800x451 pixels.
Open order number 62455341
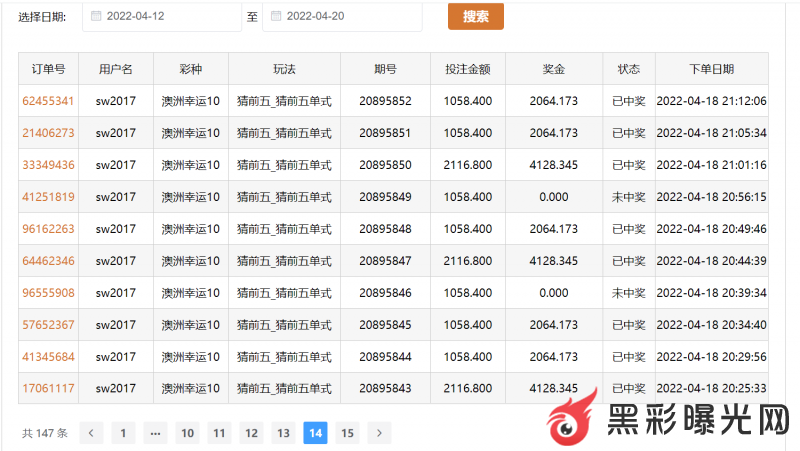pyautogui.click(x=48, y=101)
